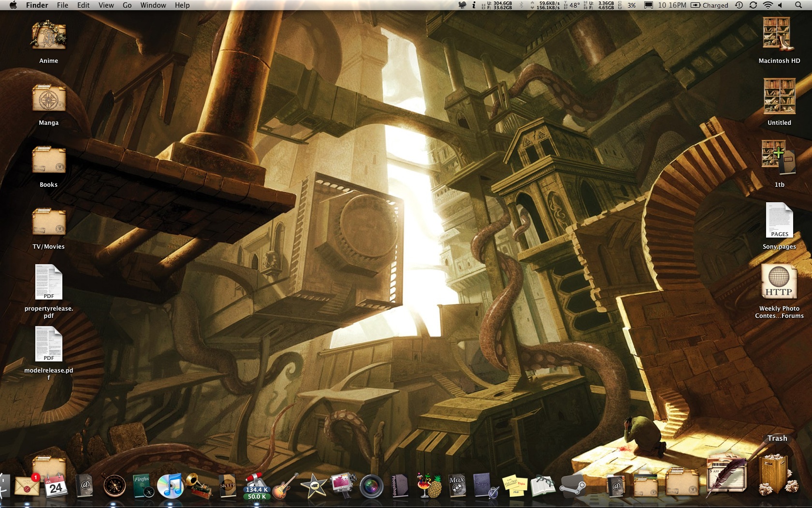Select modelrelease.pdf on the desktop
812x508 pixels.
tap(49, 344)
